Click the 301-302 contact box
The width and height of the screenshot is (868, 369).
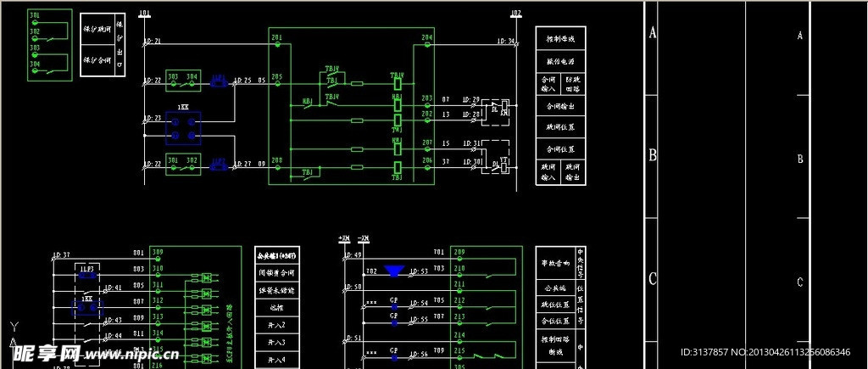[x=183, y=165]
